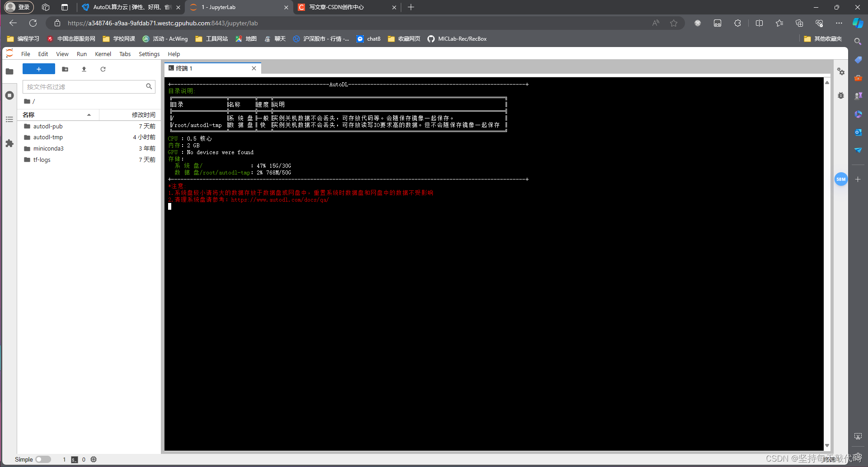The image size is (868, 467).
Task: Open the chat8 bookmark
Action: pyautogui.click(x=369, y=39)
